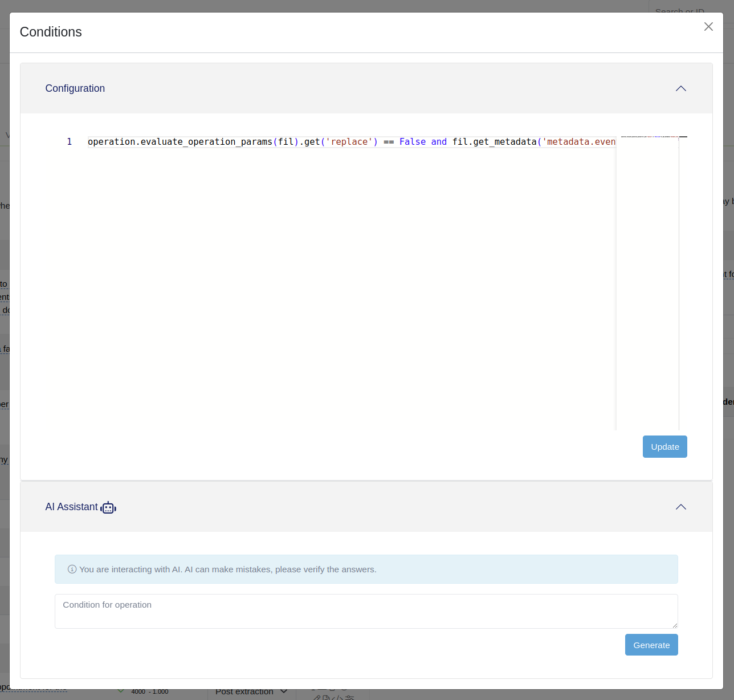Grab the textarea resize handle
The width and height of the screenshot is (734, 700).
(x=674, y=625)
